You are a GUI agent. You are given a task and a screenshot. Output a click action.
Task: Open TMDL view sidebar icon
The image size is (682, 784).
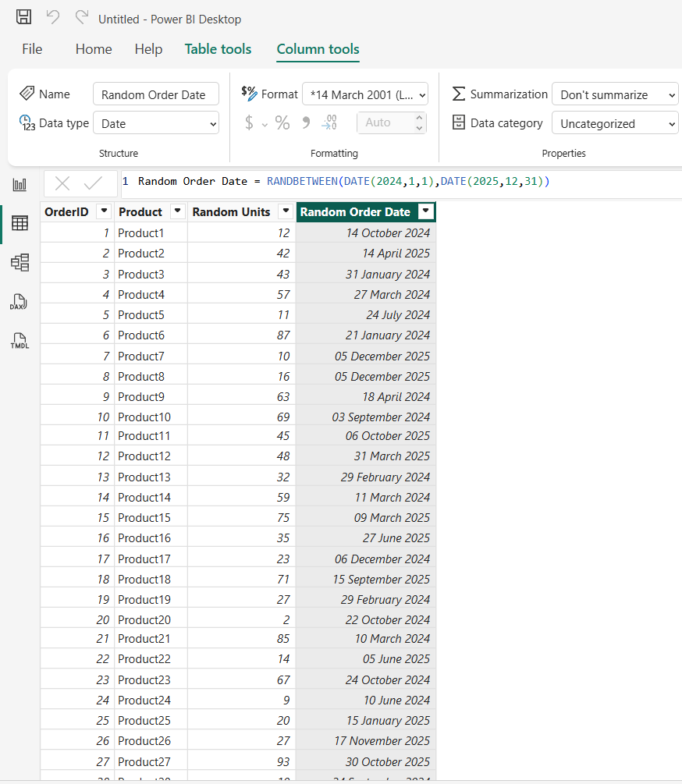pyautogui.click(x=20, y=341)
